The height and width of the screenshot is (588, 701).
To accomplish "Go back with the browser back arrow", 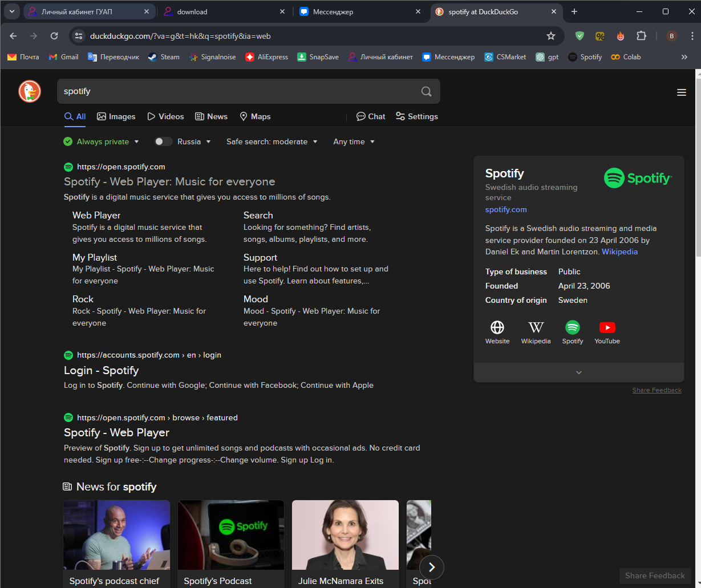I will pos(13,36).
